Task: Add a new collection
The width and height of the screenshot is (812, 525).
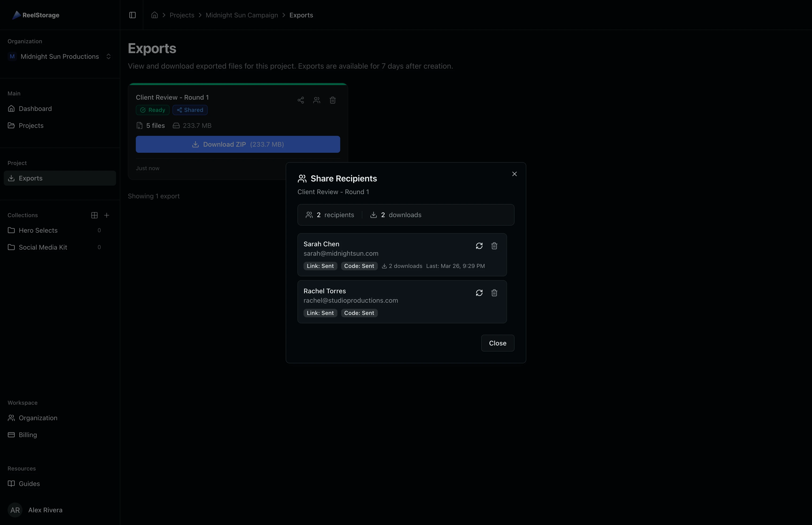Action: (x=107, y=215)
